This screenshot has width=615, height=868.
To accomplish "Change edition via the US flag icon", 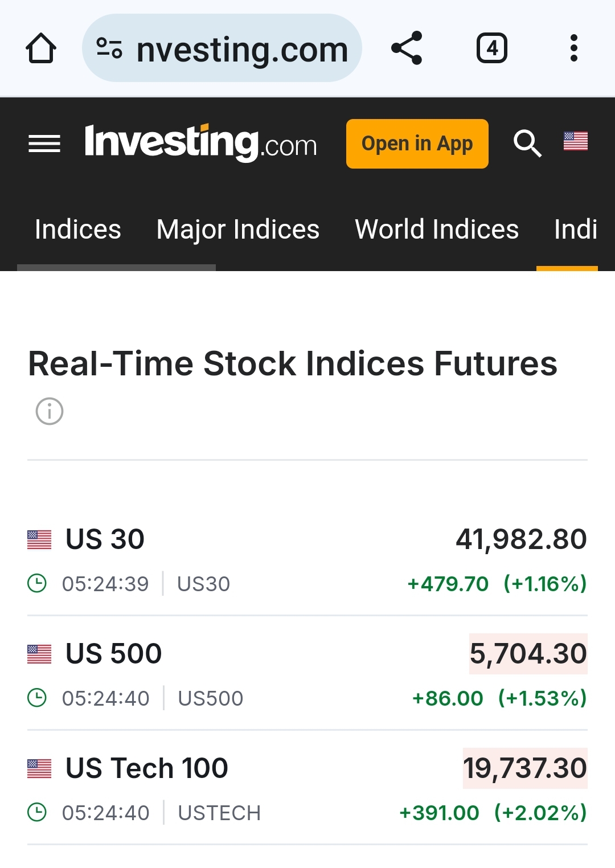I will pos(576,141).
